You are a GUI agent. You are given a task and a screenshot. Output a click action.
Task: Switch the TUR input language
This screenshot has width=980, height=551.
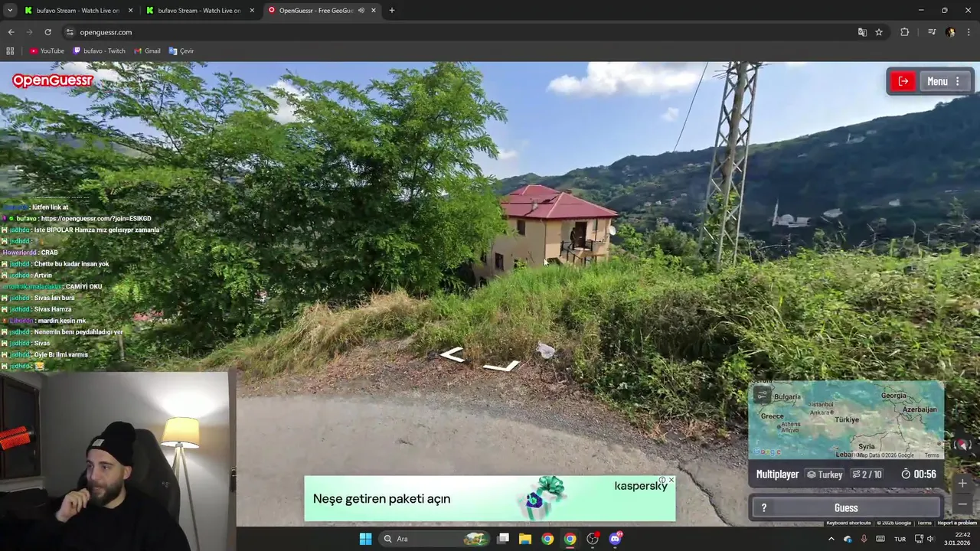[x=900, y=539]
